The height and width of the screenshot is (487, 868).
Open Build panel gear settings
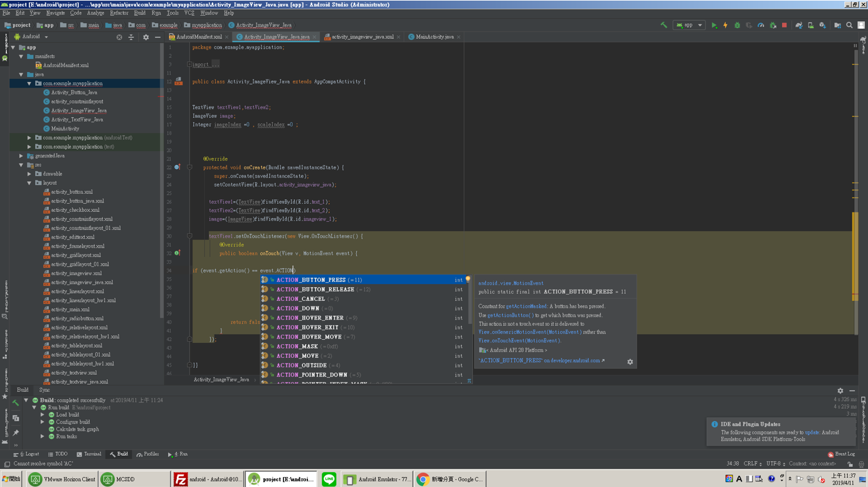840,390
